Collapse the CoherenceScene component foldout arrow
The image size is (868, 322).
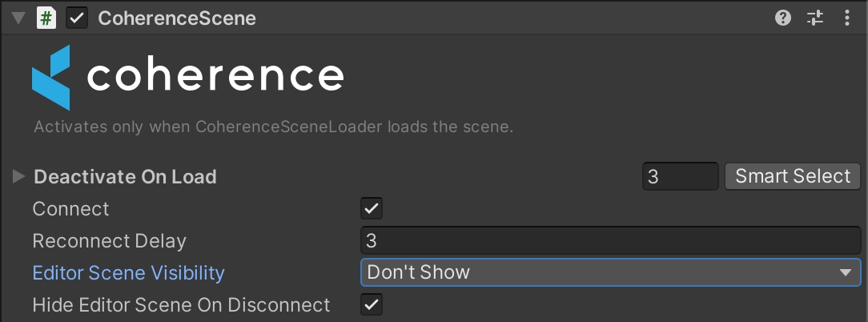(x=18, y=18)
